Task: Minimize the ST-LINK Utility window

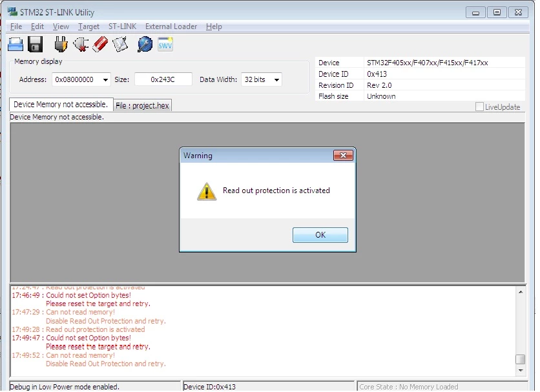Action: (475, 12)
